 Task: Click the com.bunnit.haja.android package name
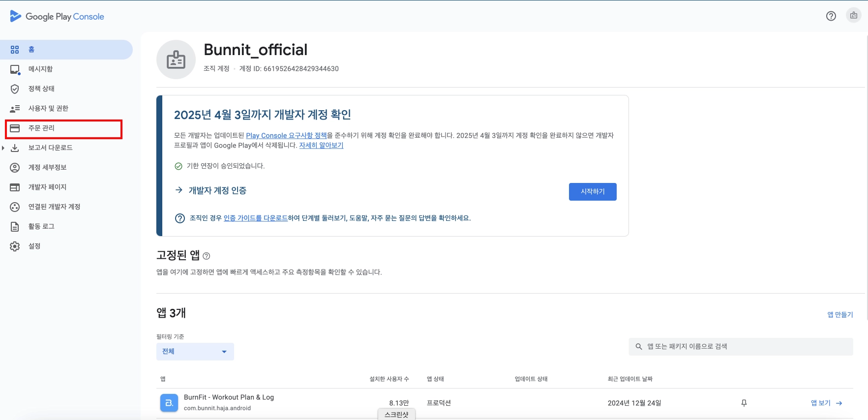[x=217, y=408]
